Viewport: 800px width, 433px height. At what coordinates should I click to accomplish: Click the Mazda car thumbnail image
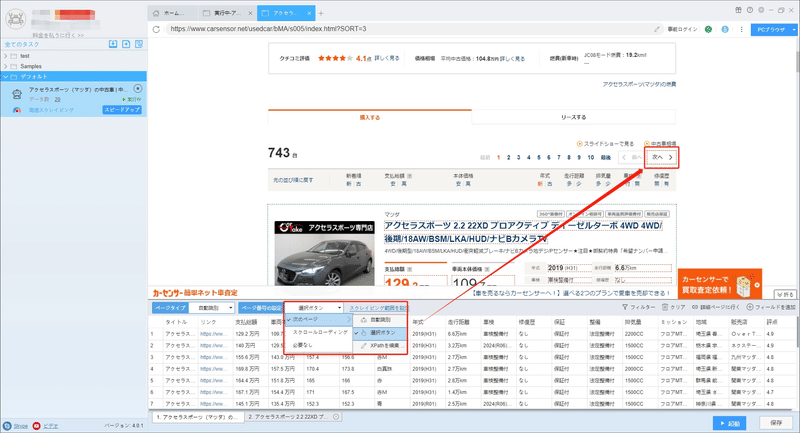[x=324, y=253]
